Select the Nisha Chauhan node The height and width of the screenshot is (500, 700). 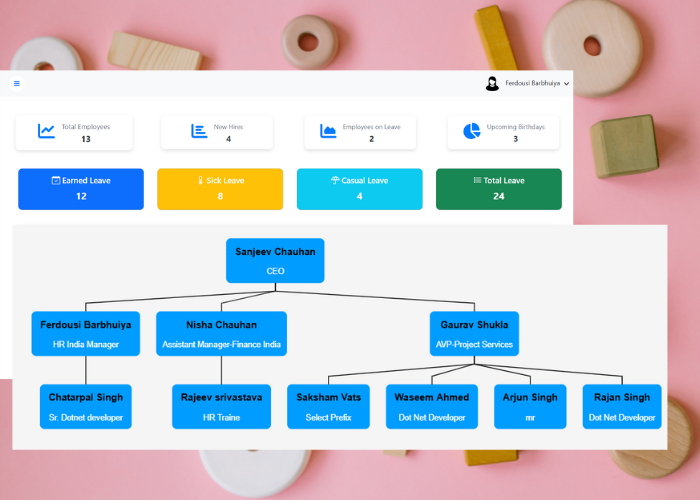pos(221,334)
